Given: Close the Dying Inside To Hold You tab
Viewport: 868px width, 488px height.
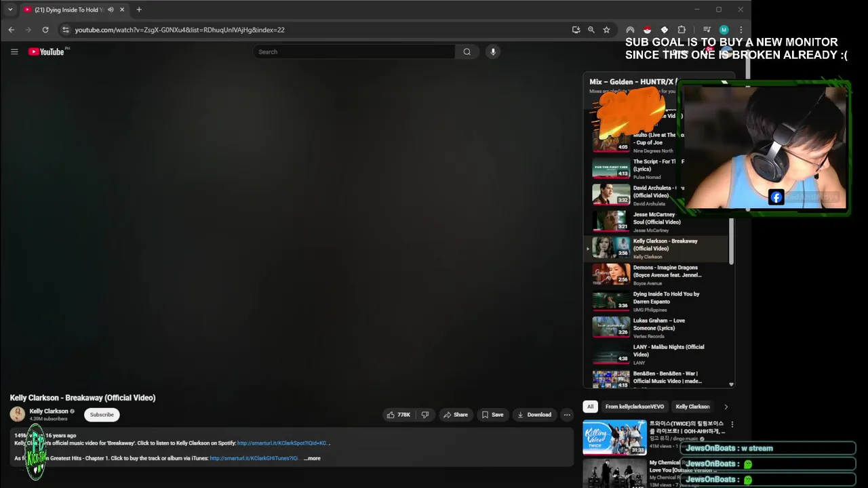Looking at the screenshot, I should (122, 9).
